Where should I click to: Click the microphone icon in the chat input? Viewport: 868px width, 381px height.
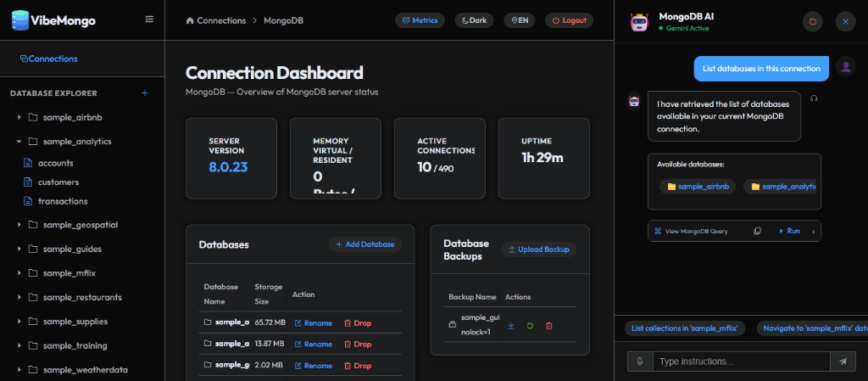pyautogui.click(x=640, y=361)
